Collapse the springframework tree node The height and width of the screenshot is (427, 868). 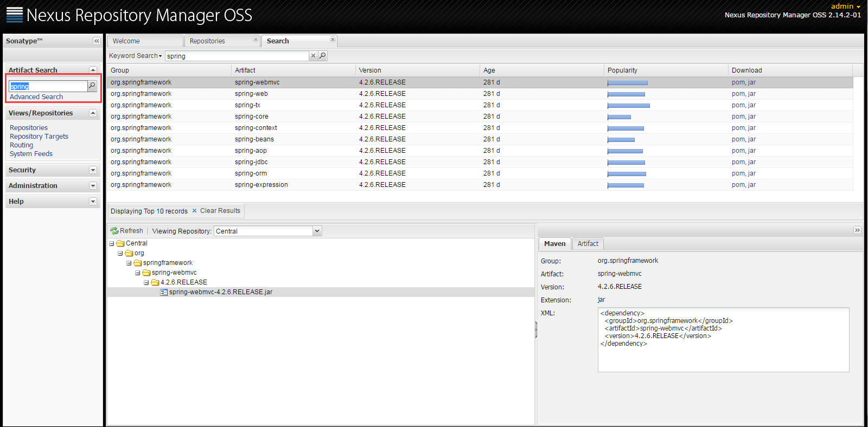pos(129,263)
